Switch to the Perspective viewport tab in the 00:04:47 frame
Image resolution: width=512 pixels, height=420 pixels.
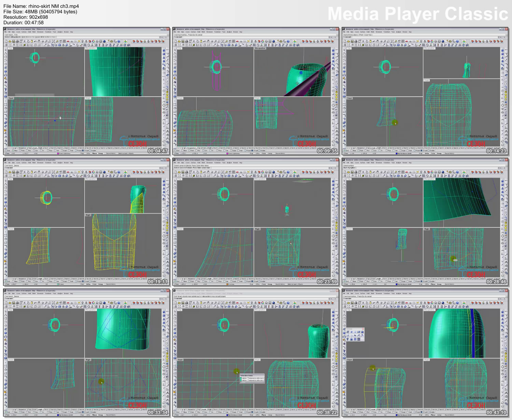tap(22, 148)
